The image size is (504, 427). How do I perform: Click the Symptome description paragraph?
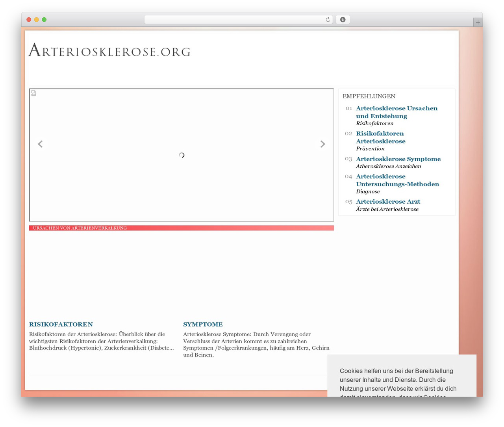click(256, 345)
